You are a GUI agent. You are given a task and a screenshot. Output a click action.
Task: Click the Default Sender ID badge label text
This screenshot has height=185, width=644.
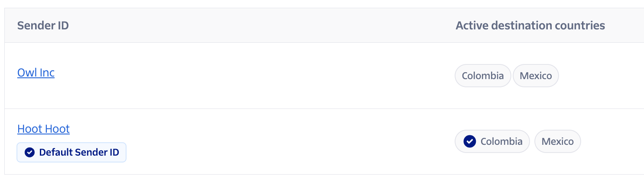click(x=79, y=152)
